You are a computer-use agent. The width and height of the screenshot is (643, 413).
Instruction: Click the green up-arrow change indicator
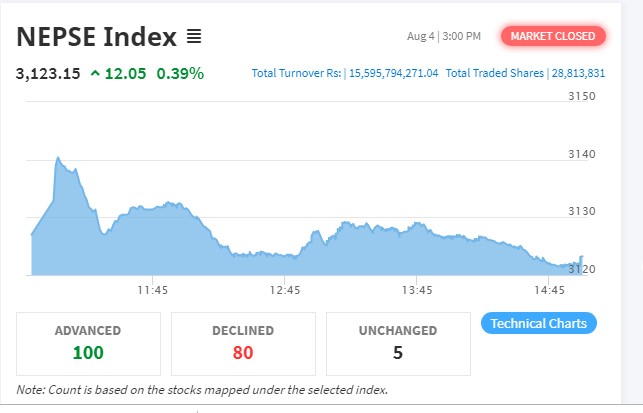95,73
